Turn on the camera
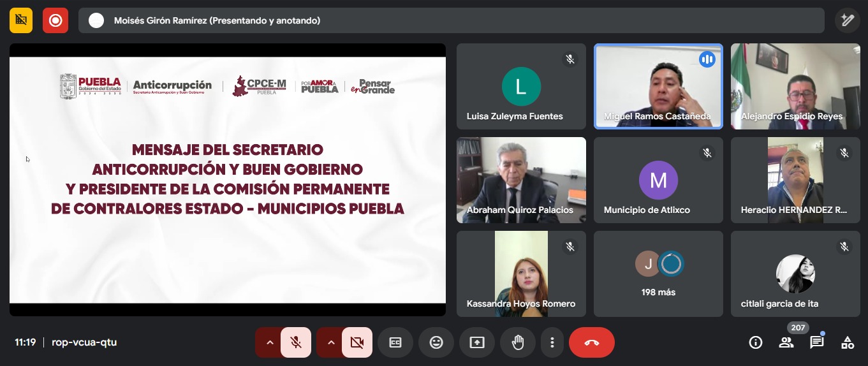The image size is (868, 366). (357, 342)
